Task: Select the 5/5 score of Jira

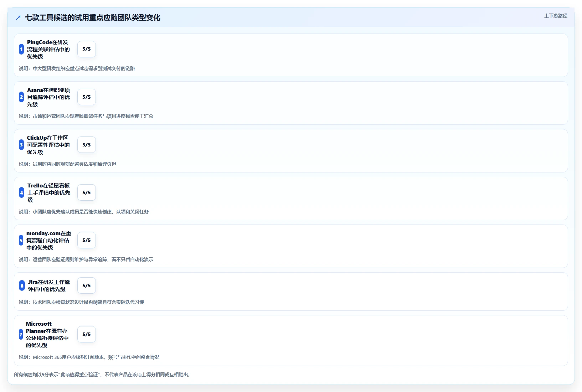Action: point(87,285)
